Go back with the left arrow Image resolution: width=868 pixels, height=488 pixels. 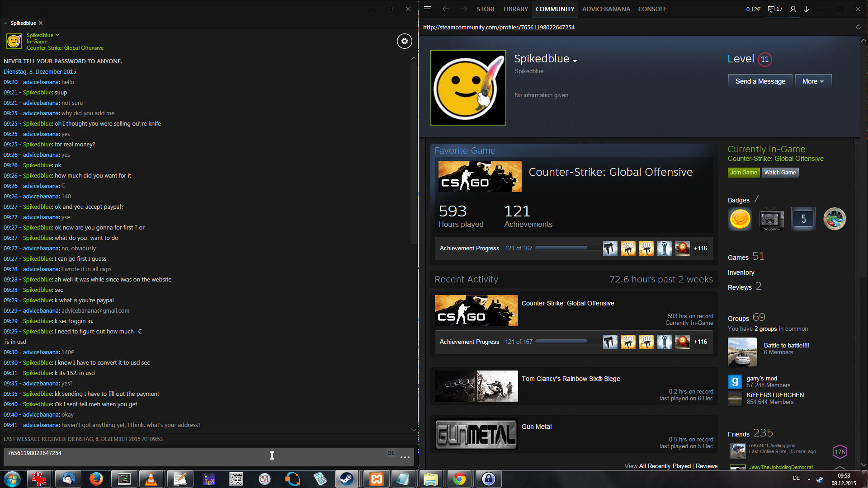click(446, 9)
